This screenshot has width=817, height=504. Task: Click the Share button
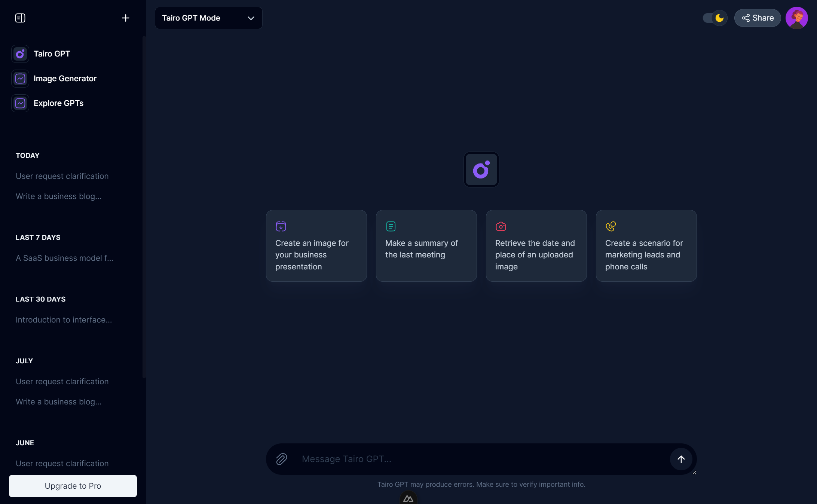757,18
